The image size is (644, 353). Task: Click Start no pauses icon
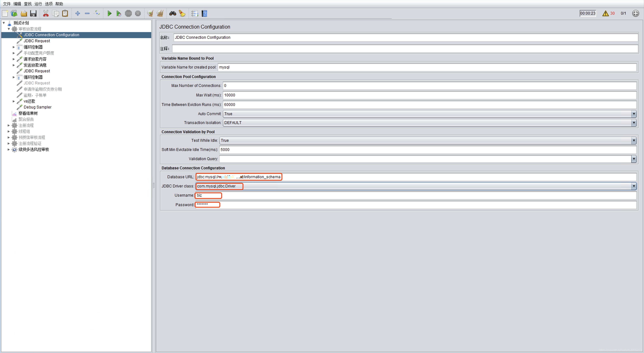pyautogui.click(x=119, y=13)
